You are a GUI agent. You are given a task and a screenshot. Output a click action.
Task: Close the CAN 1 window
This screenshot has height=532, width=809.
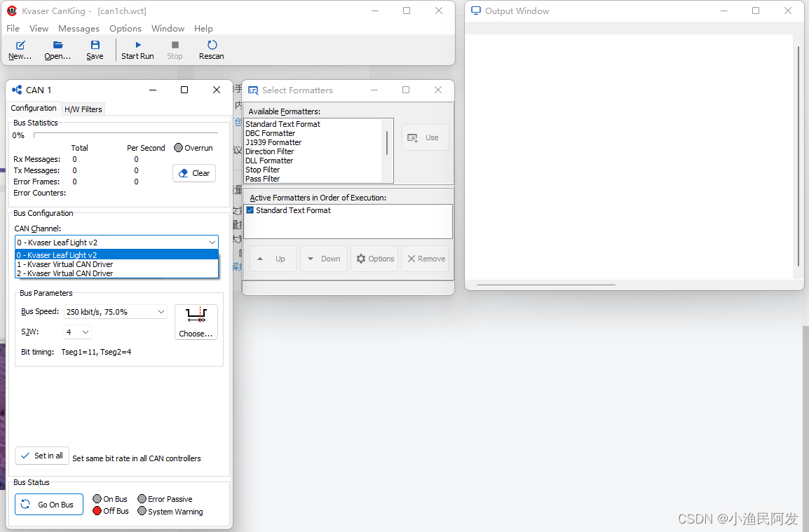[217, 90]
